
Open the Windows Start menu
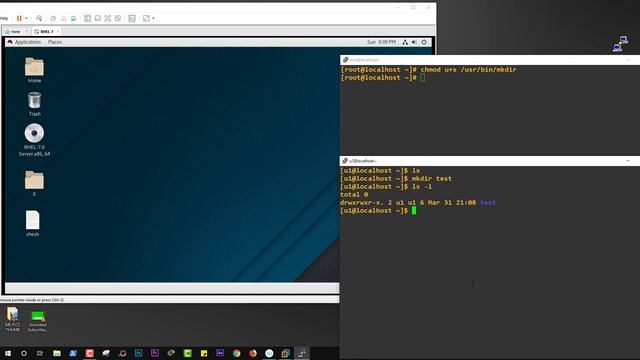7,353
